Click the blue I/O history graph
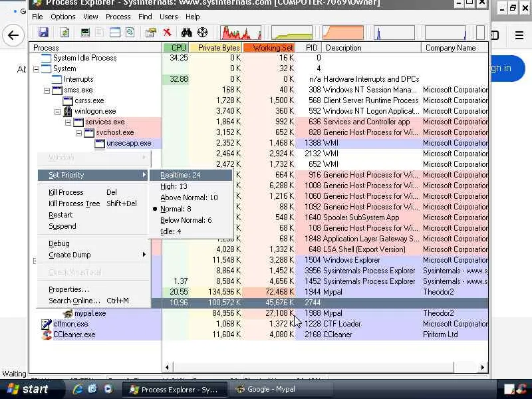This screenshot has height=399, width=532. coord(394,33)
